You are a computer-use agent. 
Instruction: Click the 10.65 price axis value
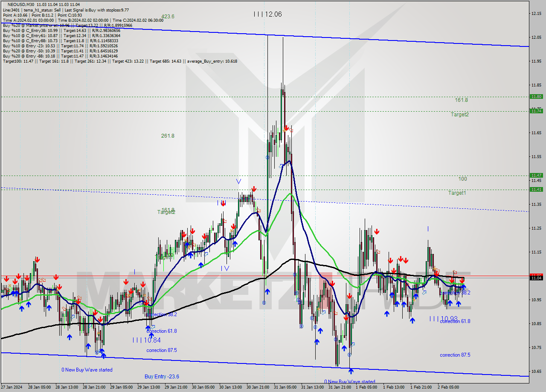tap(536, 372)
